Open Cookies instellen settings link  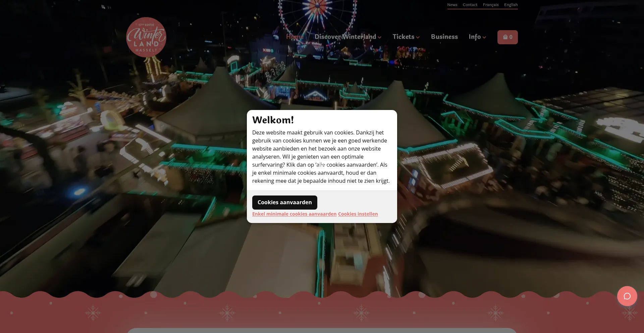(x=358, y=214)
